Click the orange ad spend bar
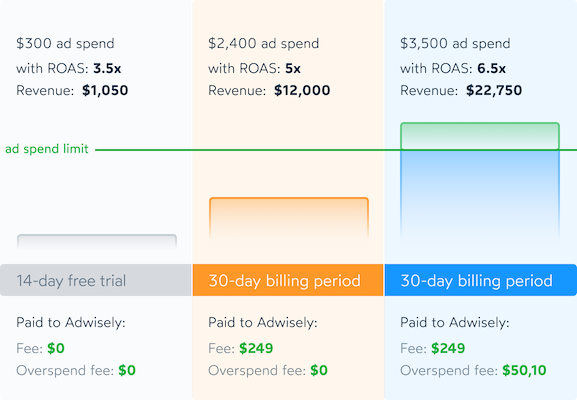 (289, 220)
